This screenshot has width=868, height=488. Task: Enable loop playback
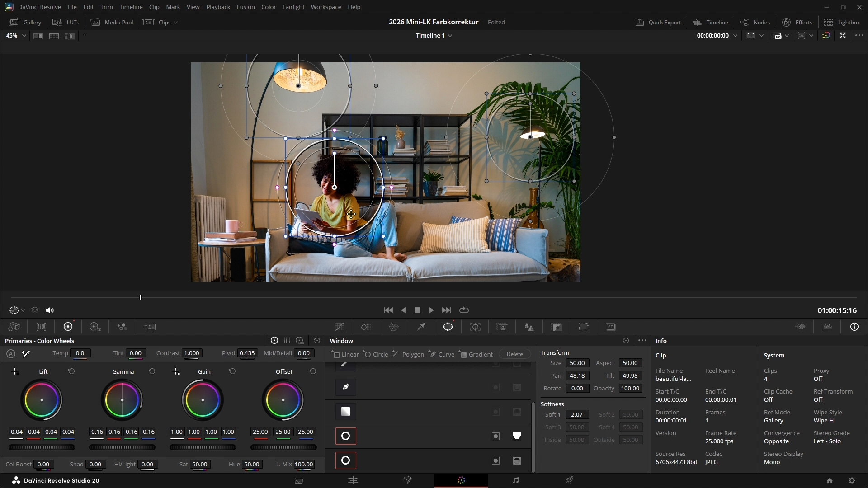464,310
